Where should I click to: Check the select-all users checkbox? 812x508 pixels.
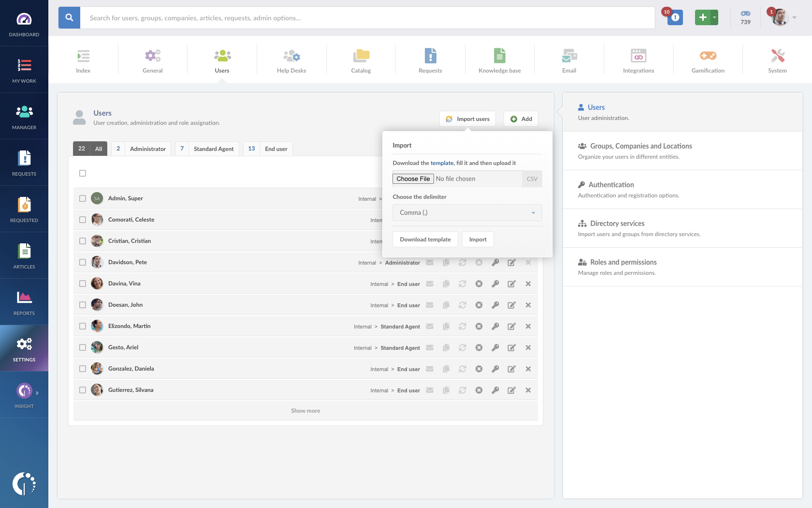click(x=83, y=173)
